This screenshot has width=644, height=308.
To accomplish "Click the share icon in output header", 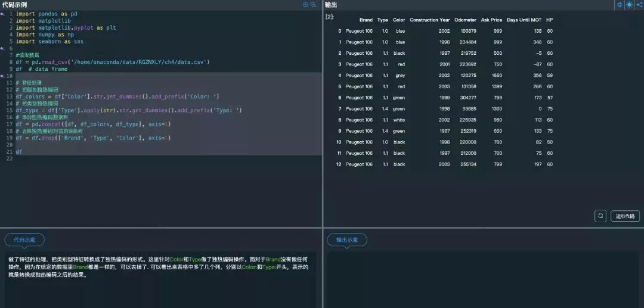I will point(639,5).
